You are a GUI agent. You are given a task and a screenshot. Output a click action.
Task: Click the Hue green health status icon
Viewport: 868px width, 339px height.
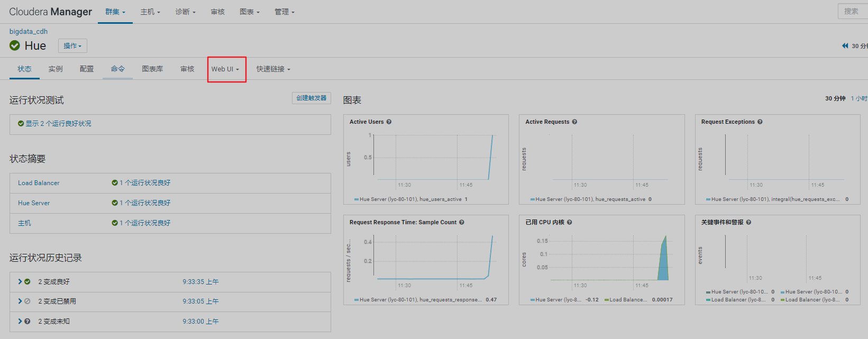15,45
